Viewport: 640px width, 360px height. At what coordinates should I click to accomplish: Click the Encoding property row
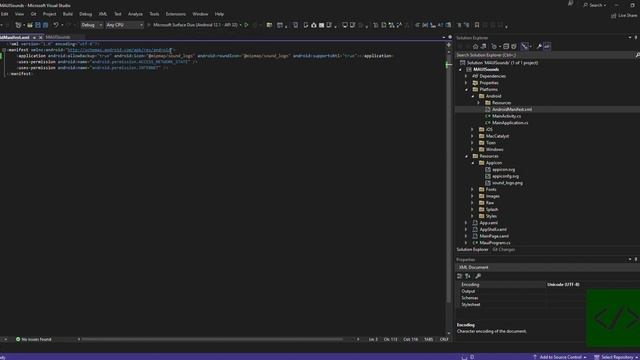(548, 284)
